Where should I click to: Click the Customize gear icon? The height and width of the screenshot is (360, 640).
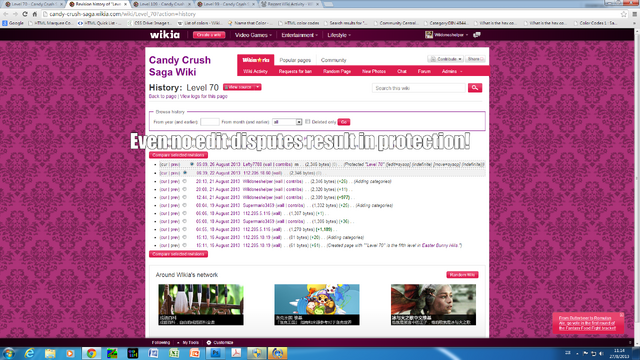coord(209,342)
